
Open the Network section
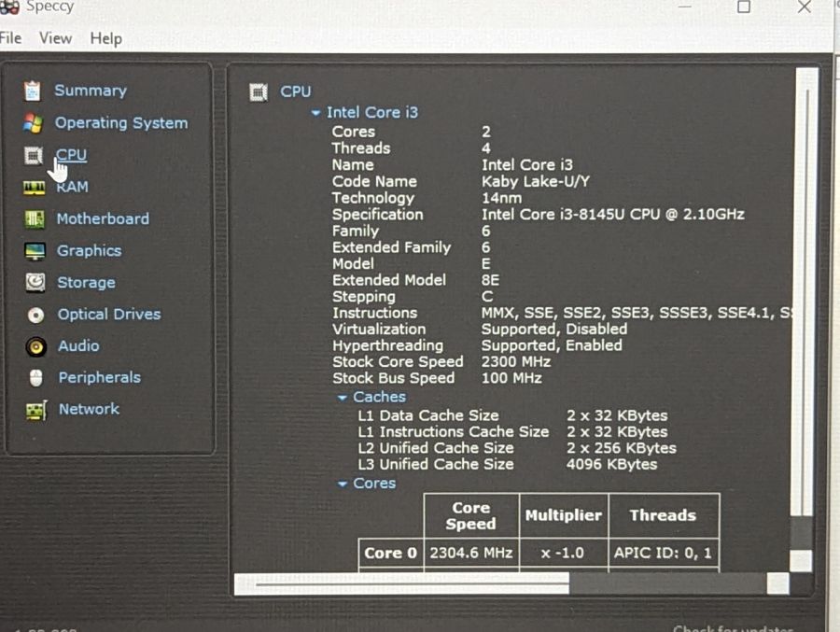click(89, 409)
